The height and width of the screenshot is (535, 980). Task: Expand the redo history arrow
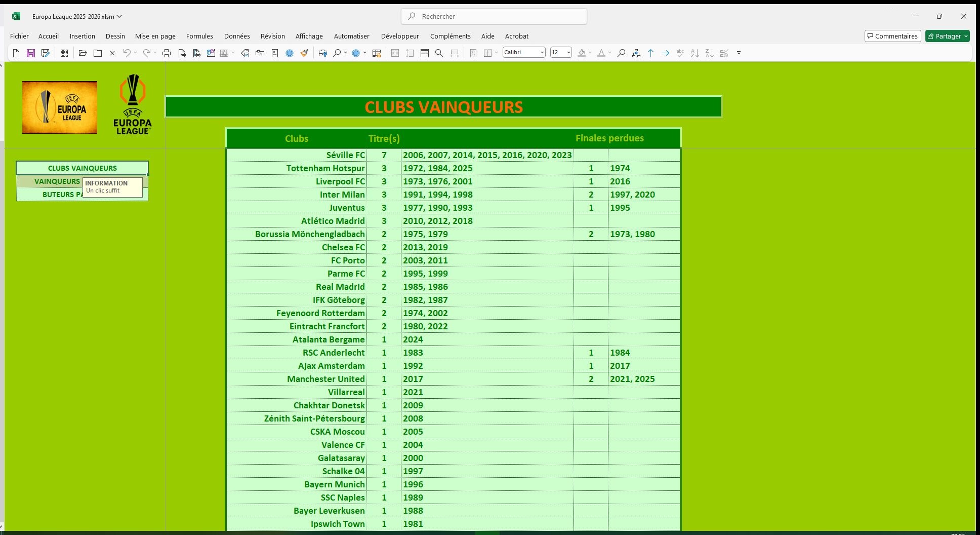[x=155, y=53]
